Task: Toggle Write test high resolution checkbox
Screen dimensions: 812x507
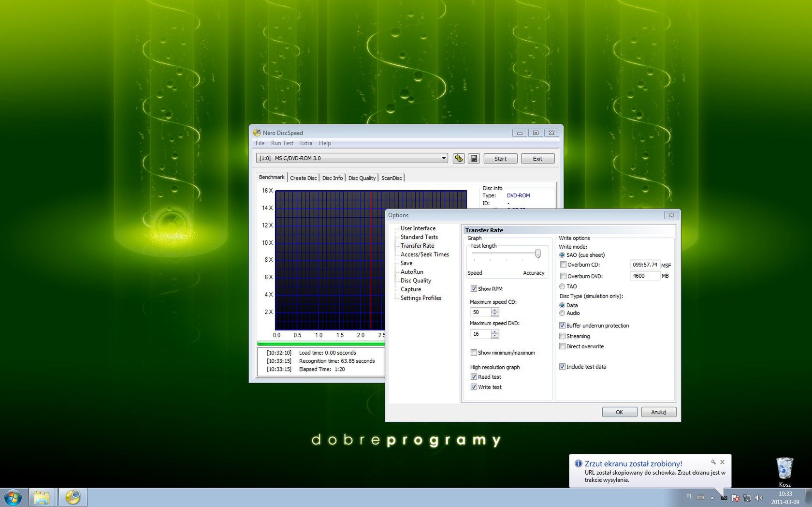Action: [474, 387]
